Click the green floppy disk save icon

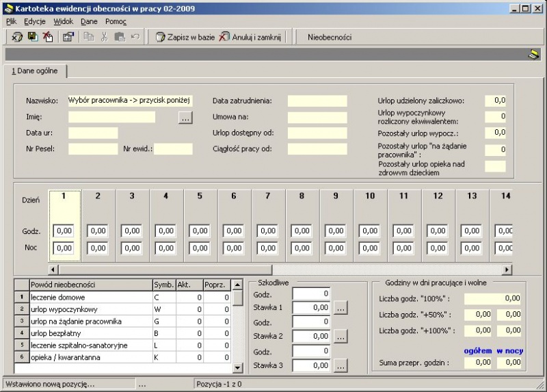(32, 37)
